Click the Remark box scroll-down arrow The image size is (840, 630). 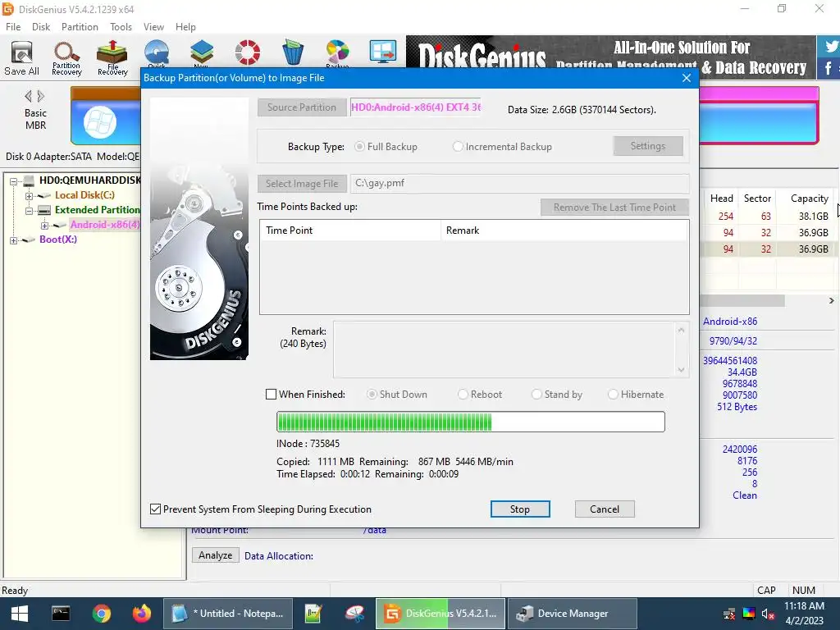(x=681, y=370)
